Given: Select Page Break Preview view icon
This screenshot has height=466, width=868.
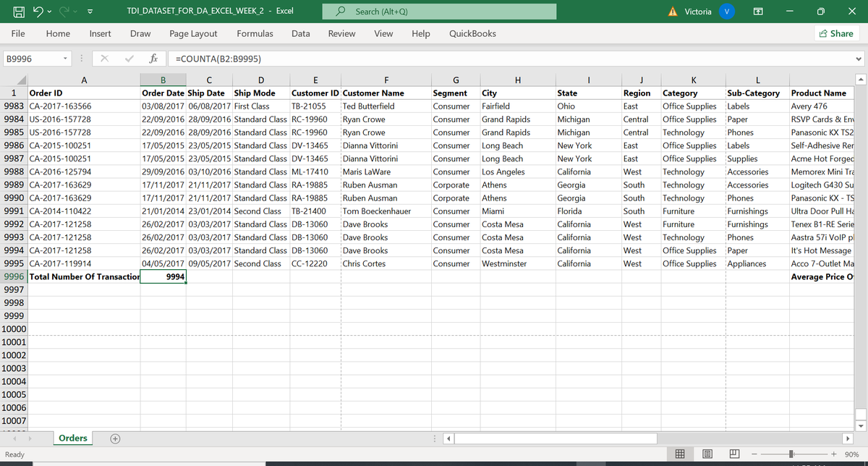Looking at the screenshot, I should tap(734, 453).
